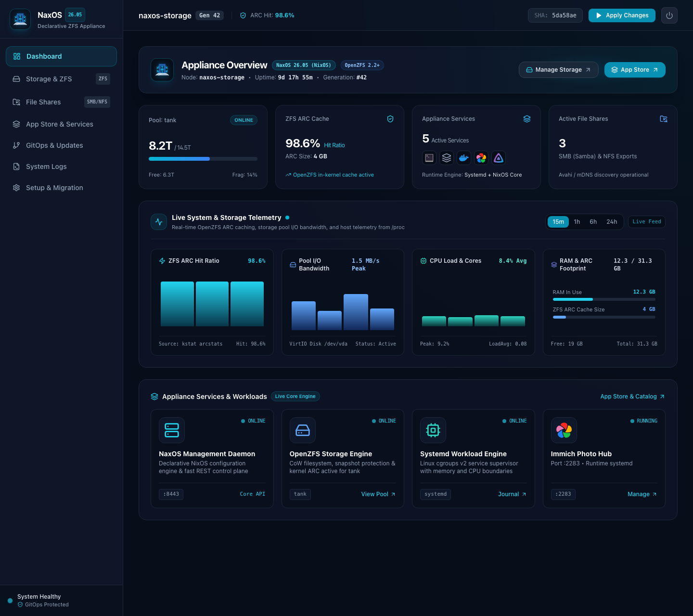This screenshot has height=616, width=693.
Task: Select the 15m telemetry time range
Action: pos(558,222)
